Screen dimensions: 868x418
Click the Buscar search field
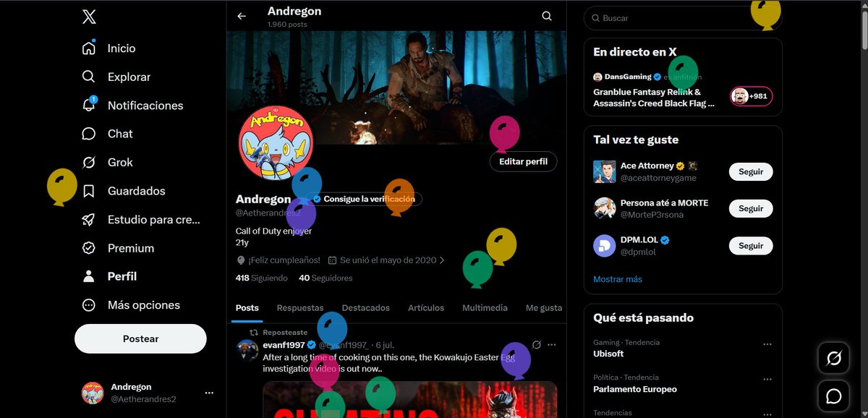point(683,18)
